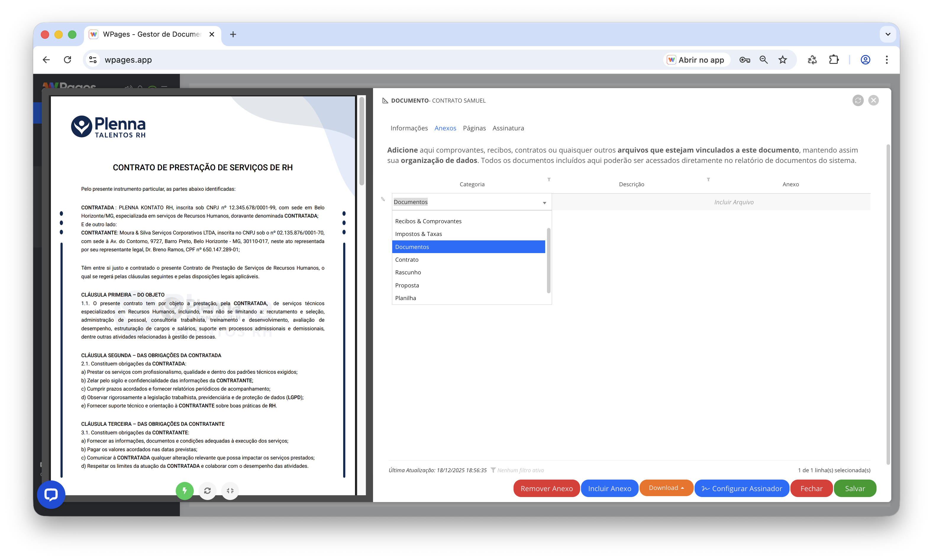
Task: Click the Categoria column filter icon
Action: 549,180
